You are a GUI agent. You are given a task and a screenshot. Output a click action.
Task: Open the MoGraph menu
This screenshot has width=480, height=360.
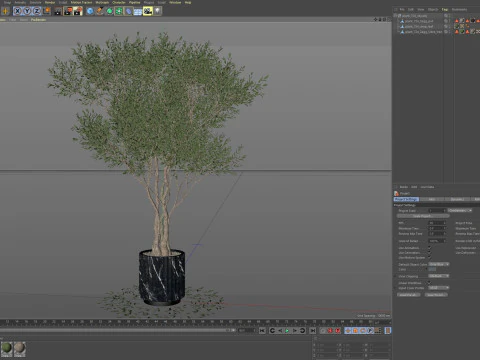pos(102,2)
